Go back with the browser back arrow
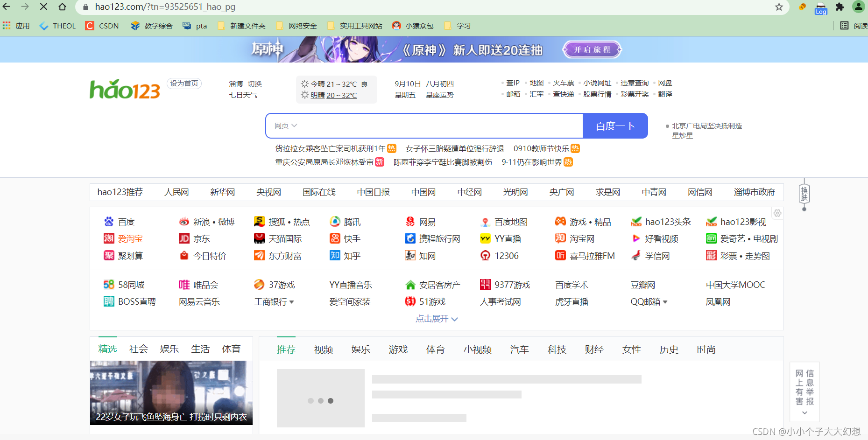This screenshot has height=440, width=868. (x=7, y=7)
